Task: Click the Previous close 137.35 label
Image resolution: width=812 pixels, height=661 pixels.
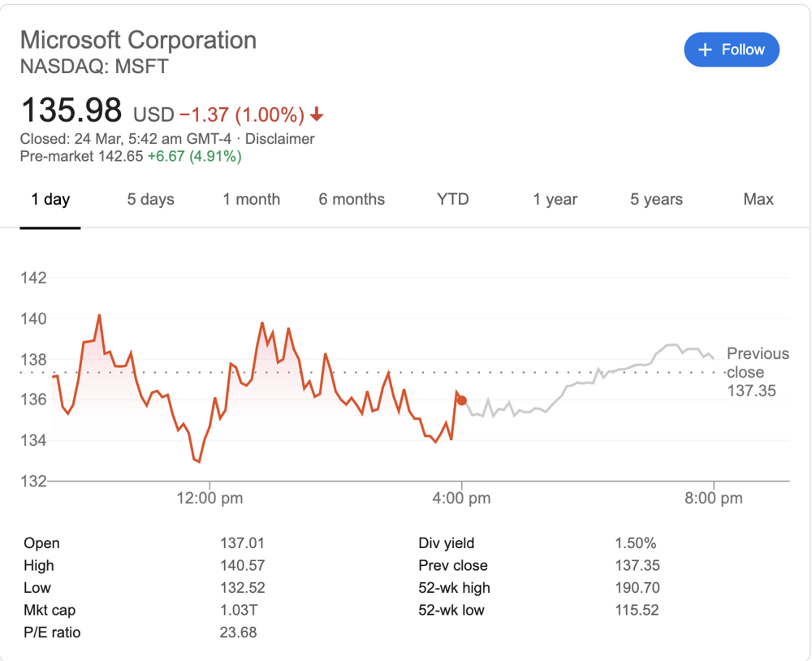Action: [x=758, y=372]
